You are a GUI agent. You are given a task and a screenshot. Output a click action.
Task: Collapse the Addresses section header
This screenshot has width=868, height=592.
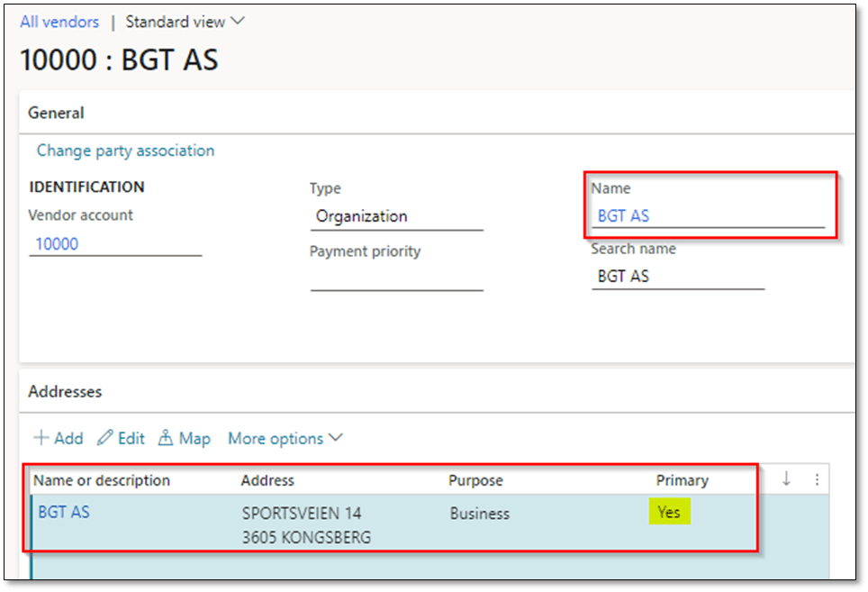(65, 392)
